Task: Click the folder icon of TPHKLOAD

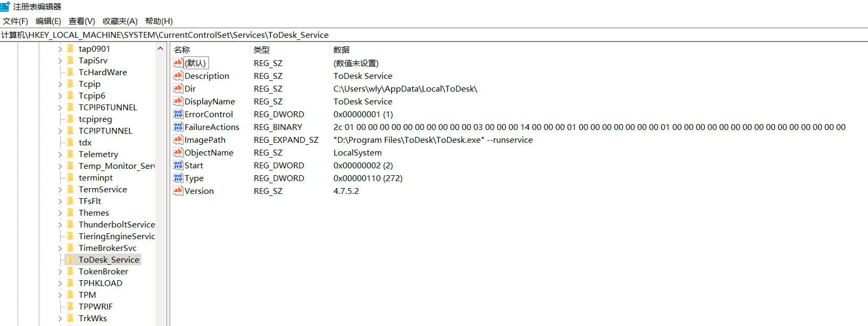Action: 70,283
